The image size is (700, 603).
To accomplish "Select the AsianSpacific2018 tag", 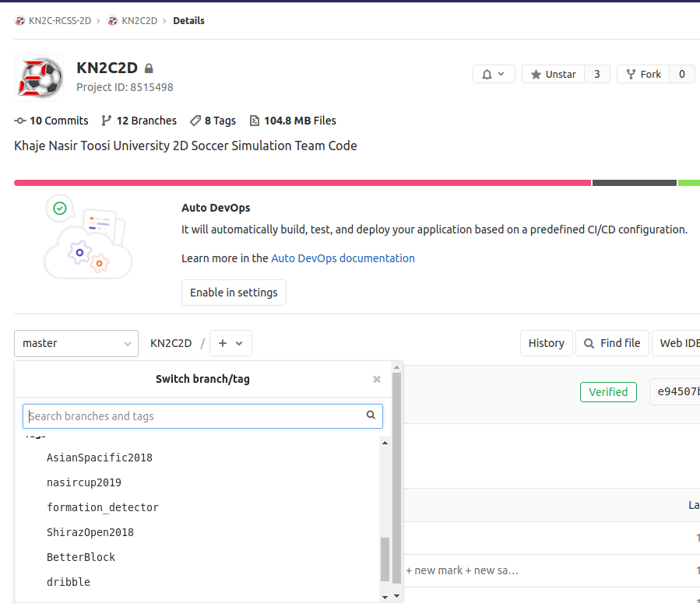I will [x=100, y=458].
